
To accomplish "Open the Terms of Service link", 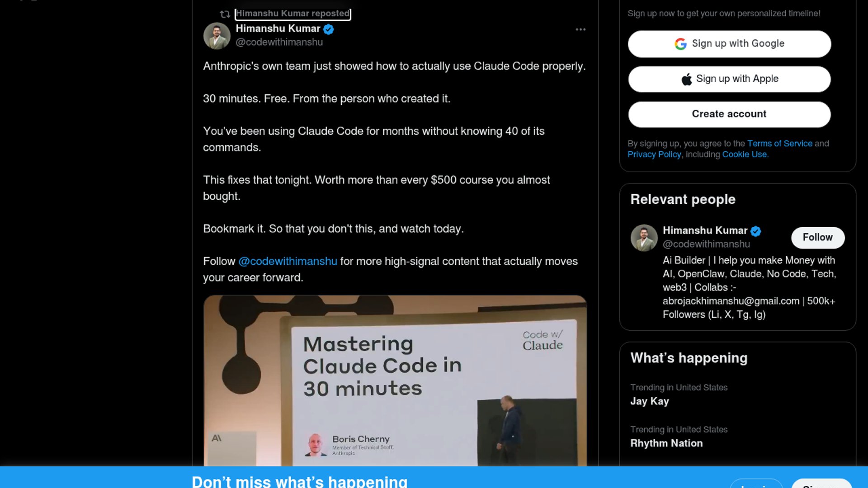I will tap(780, 144).
